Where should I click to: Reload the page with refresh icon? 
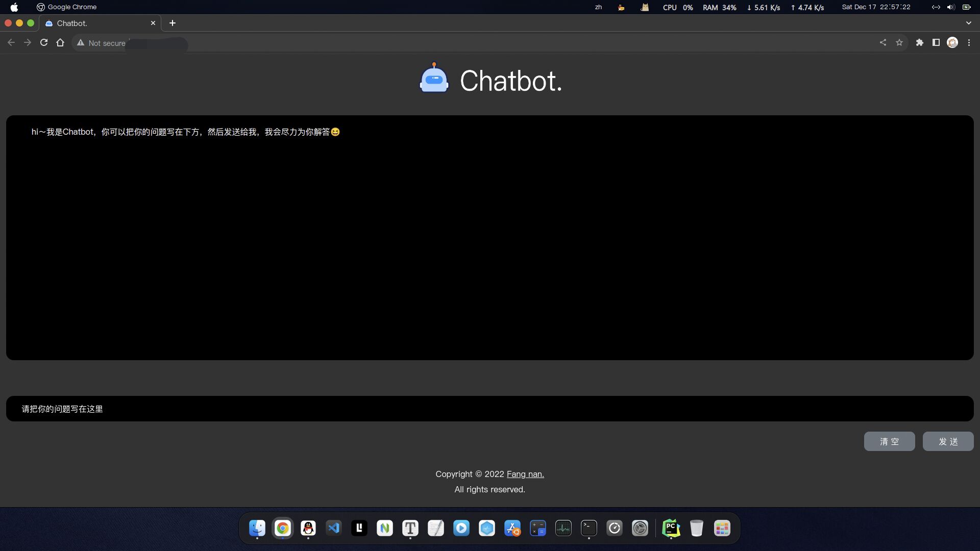coord(44,43)
